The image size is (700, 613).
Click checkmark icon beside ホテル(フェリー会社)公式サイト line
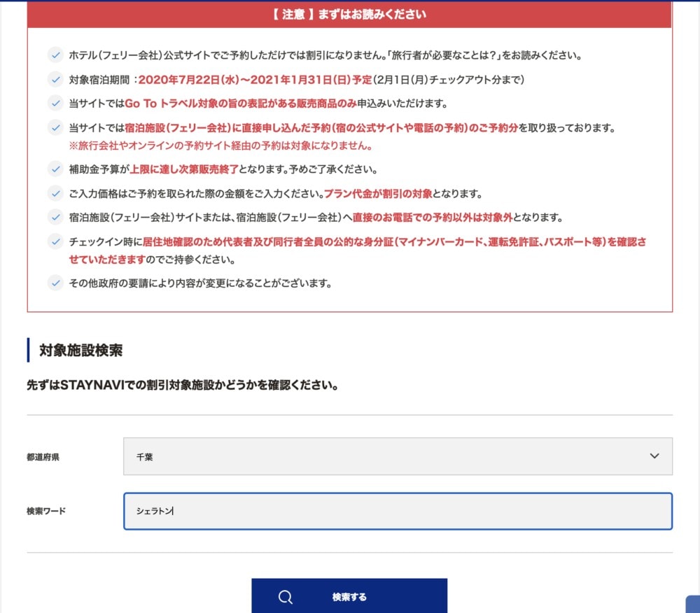(x=55, y=55)
